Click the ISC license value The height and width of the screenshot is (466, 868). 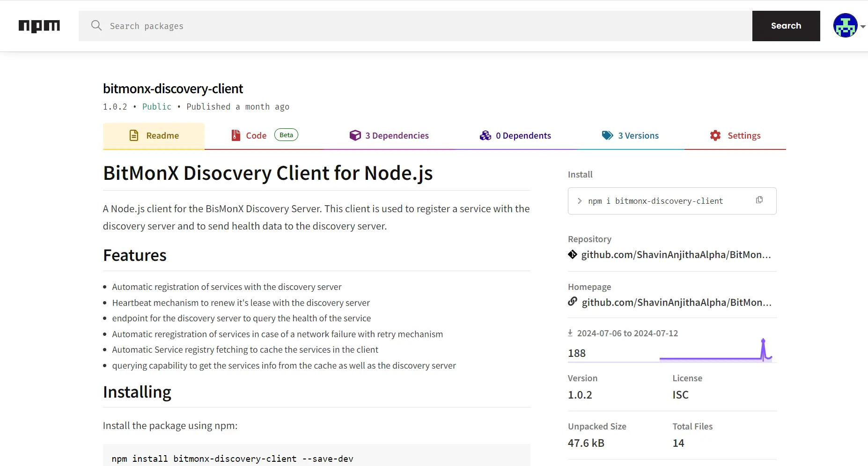pyautogui.click(x=681, y=395)
